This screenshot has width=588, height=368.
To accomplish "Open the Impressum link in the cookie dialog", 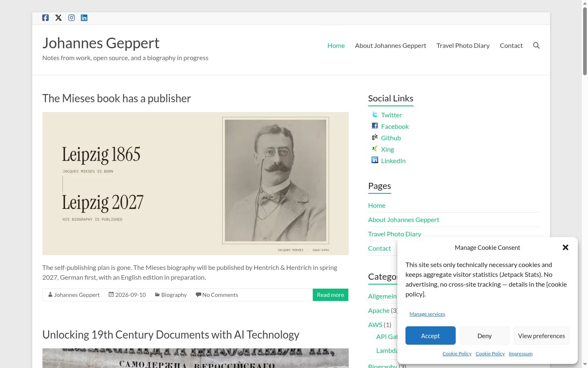I will coord(521,354).
